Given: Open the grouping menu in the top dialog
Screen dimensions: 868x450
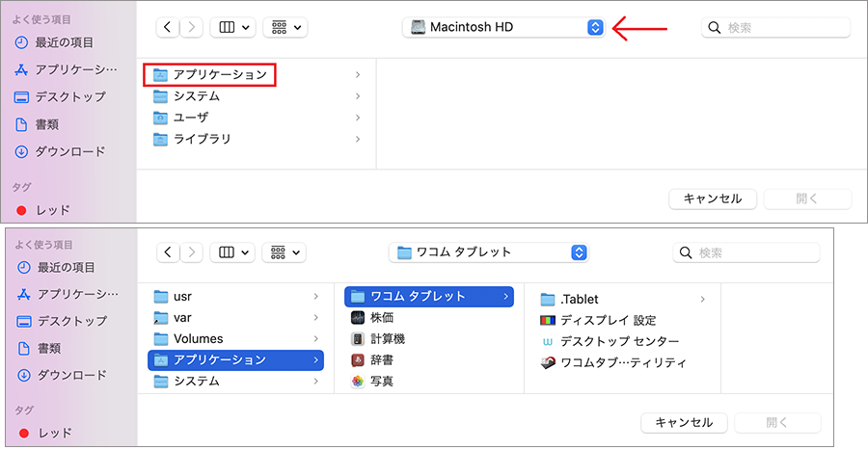Looking at the screenshot, I should click(x=285, y=27).
